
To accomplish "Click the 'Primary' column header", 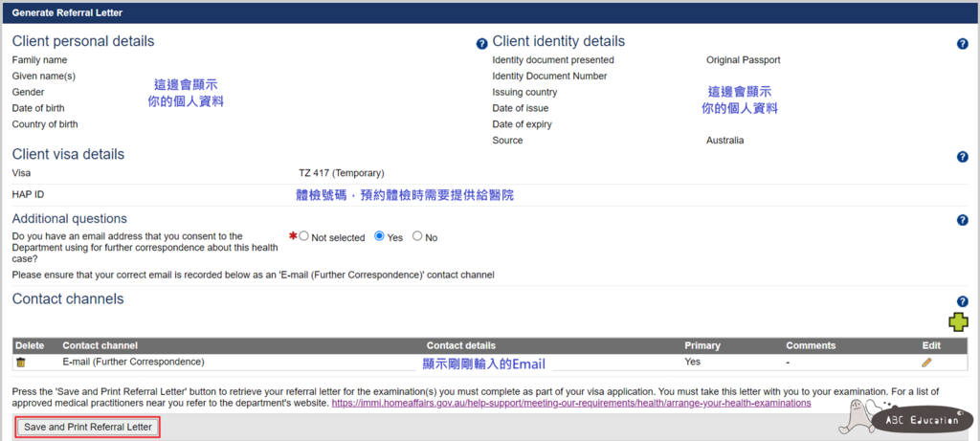I will coord(702,345).
